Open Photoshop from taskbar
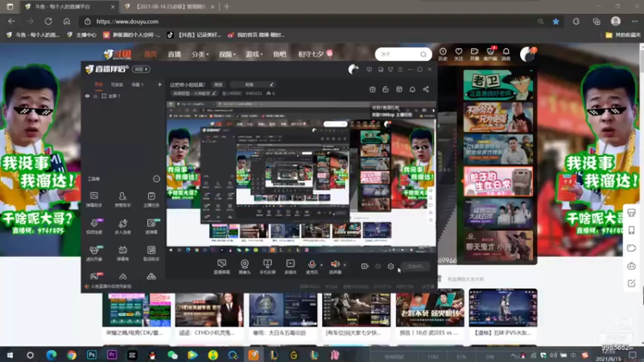Screen dimensions: 644x362 coord(92,355)
